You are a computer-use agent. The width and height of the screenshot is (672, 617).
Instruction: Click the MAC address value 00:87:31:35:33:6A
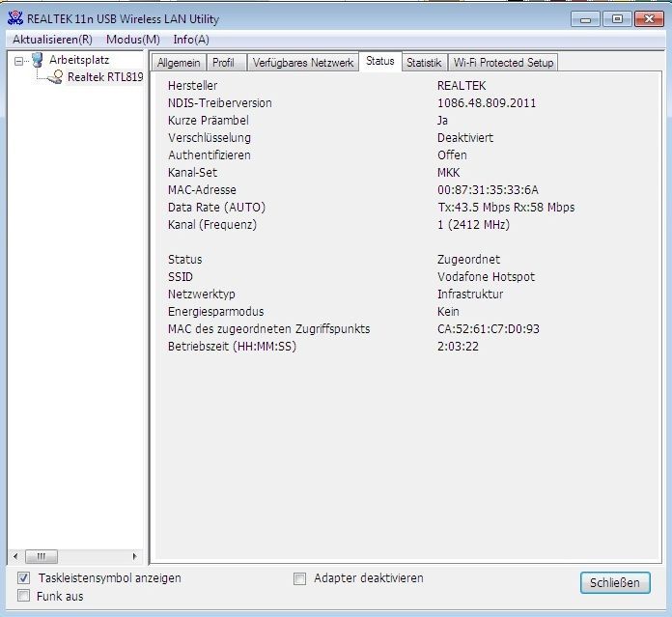click(488, 190)
